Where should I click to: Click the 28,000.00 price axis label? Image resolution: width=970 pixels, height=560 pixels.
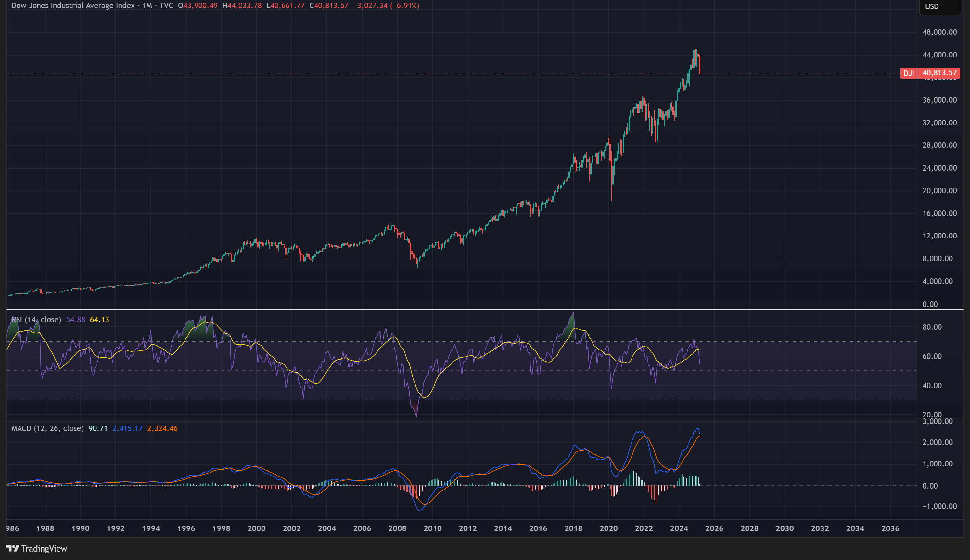point(939,145)
